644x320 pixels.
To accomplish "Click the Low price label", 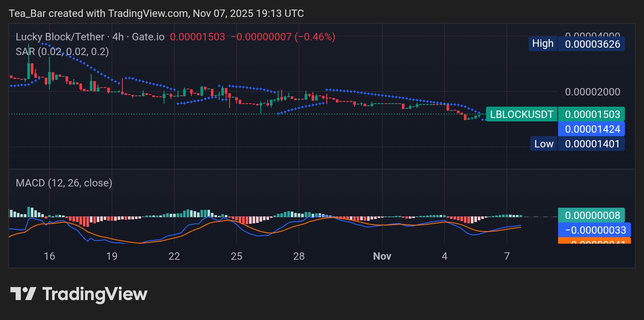I will (x=544, y=144).
